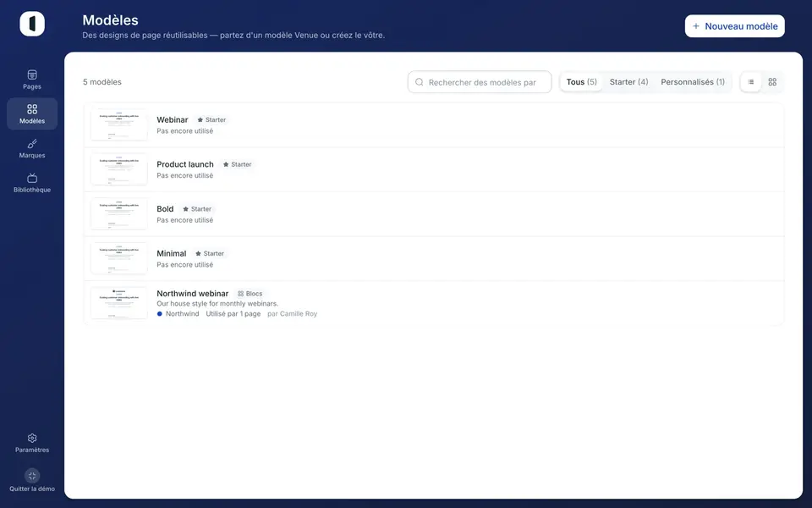The width and height of the screenshot is (812, 508).
Task: Open the Minimal template thumbnail
Action: [x=119, y=259]
